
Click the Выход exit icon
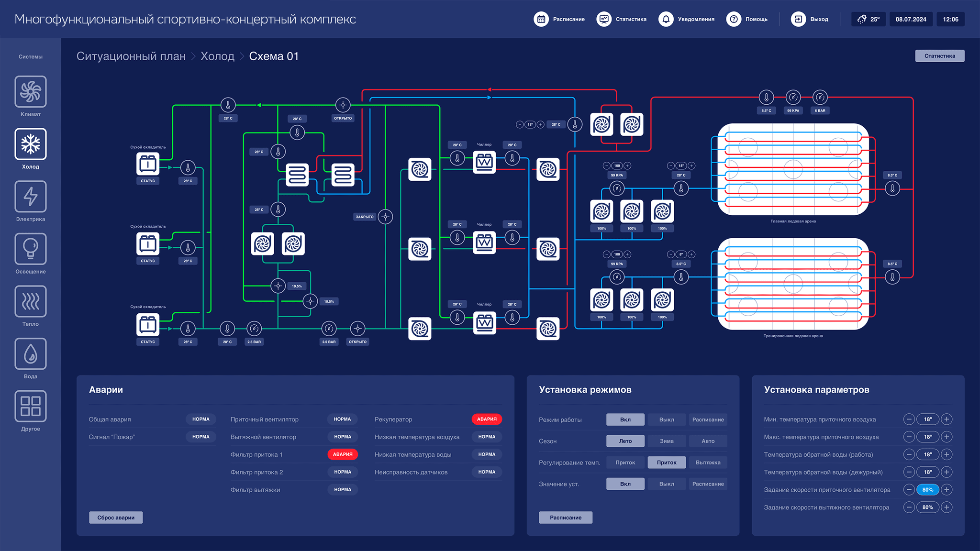798,19
